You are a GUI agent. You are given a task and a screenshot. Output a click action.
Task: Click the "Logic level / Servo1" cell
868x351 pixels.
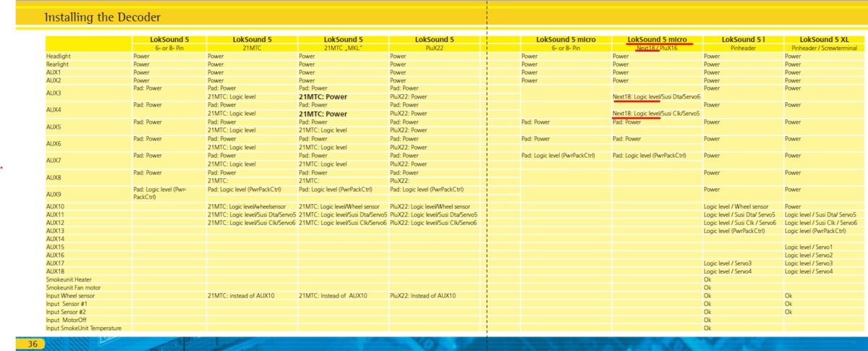(809, 247)
